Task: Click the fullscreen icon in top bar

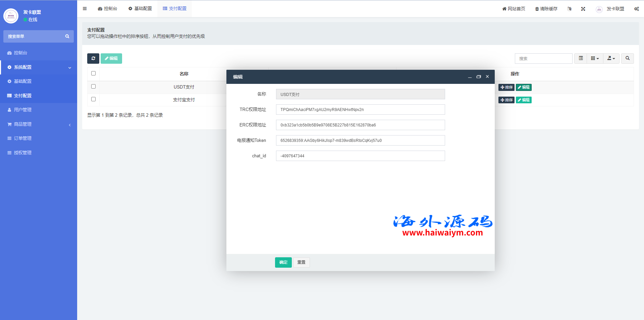Action: [x=583, y=9]
